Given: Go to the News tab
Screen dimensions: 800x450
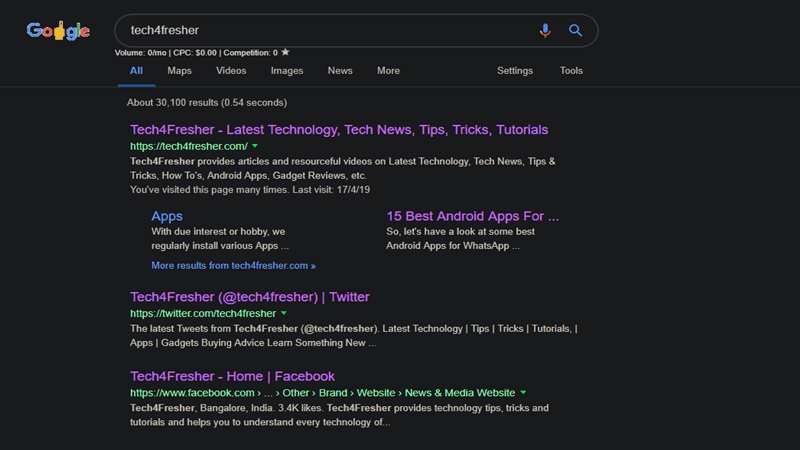Looking at the screenshot, I should click(340, 71).
